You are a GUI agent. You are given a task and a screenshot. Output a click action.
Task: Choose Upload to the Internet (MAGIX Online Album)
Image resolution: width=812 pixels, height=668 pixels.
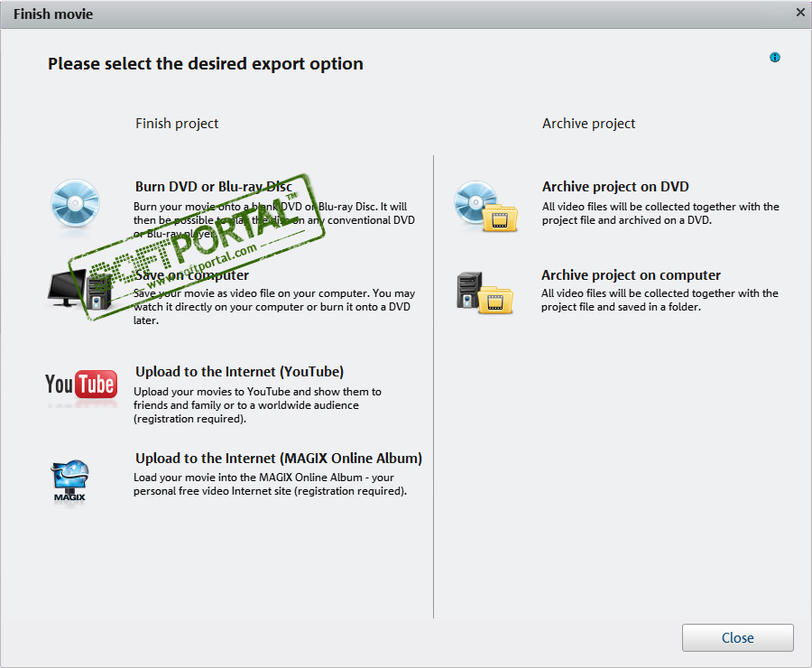click(x=279, y=458)
